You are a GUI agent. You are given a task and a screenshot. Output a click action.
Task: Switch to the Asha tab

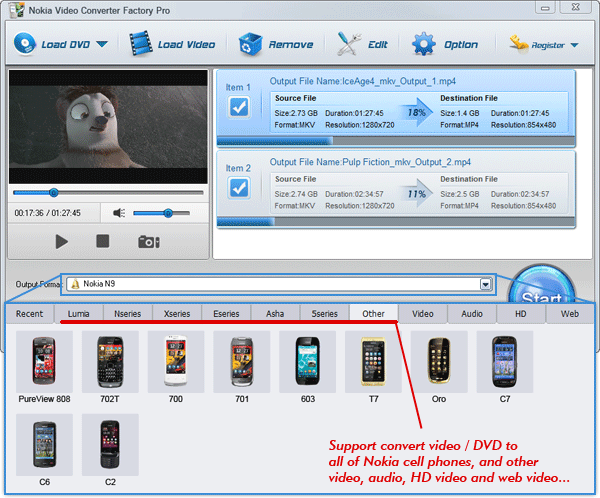tap(275, 314)
